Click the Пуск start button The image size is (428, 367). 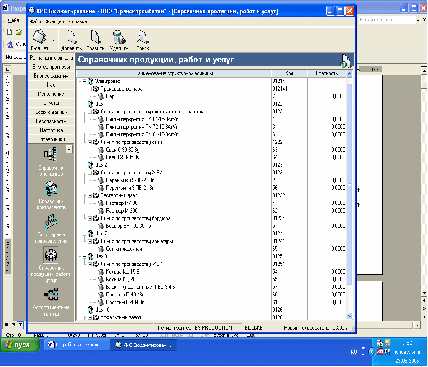(20, 345)
